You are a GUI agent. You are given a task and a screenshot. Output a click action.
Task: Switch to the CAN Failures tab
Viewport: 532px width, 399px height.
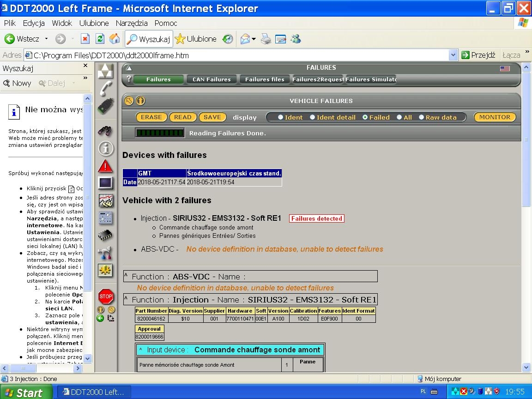tap(212, 79)
